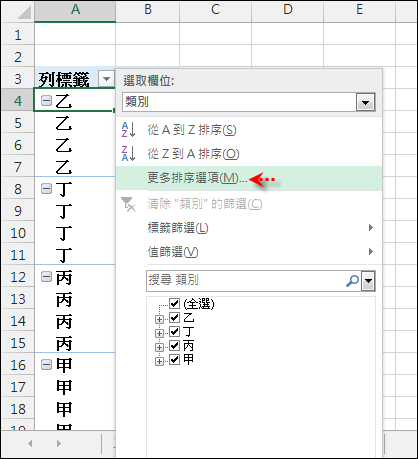
Task: Select row 2 header
Action: pos(18,57)
